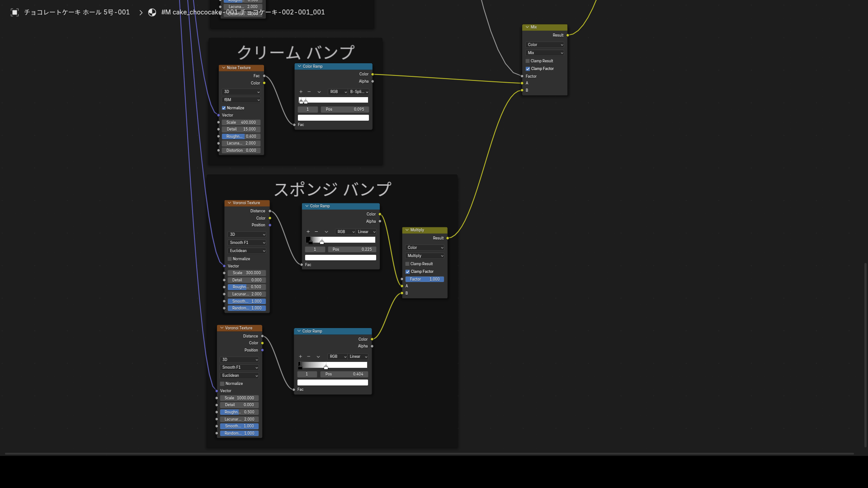Collapse the Multiply node with its header arrow

click(407, 230)
